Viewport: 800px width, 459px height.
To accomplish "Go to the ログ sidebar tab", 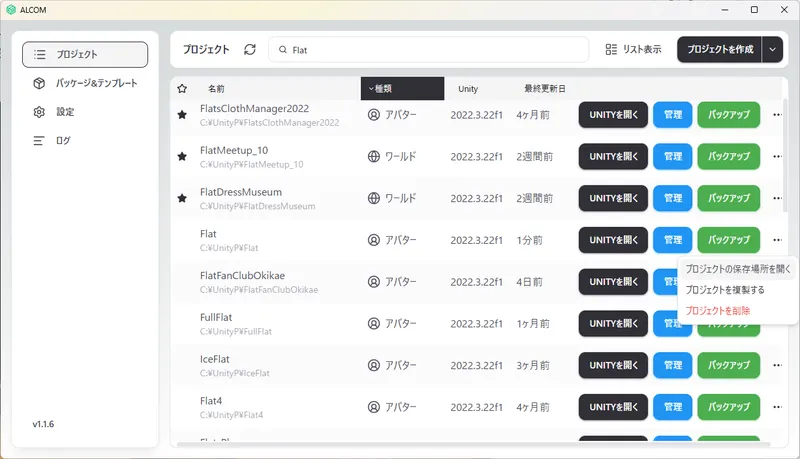I will click(85, 140).
